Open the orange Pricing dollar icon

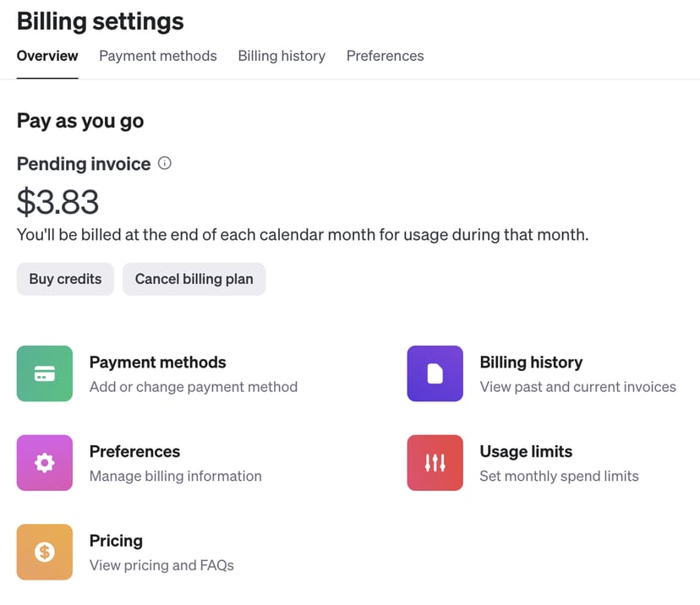pos(45,552)
